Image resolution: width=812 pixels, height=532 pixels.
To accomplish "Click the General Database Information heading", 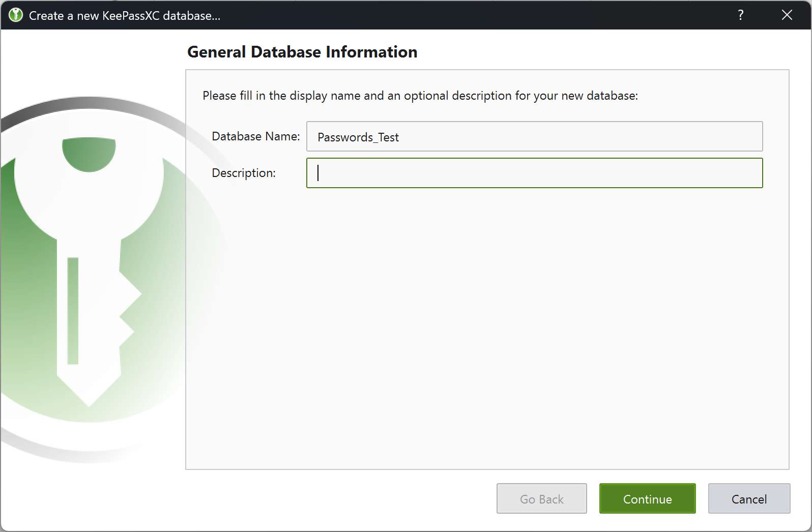I will [302, 52].
